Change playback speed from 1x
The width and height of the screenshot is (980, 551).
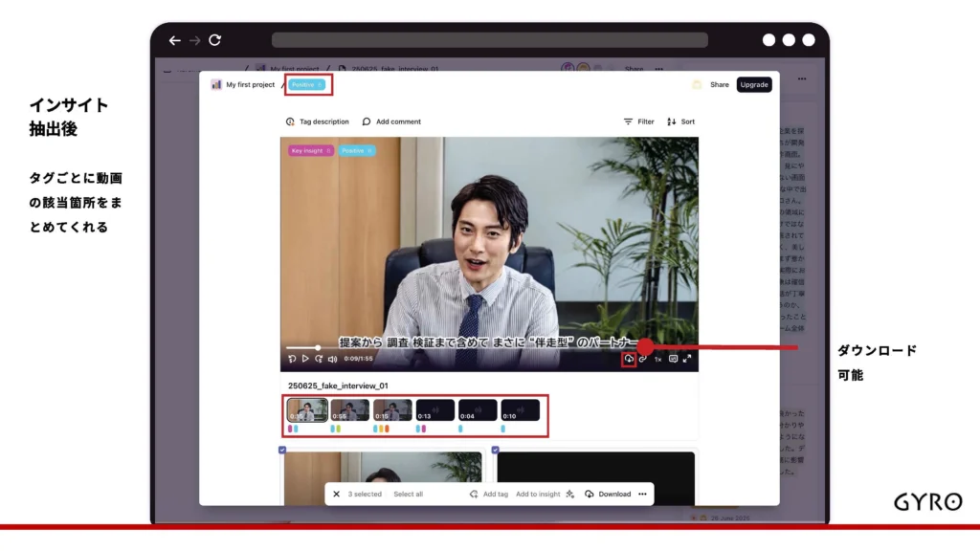point(657,359)
